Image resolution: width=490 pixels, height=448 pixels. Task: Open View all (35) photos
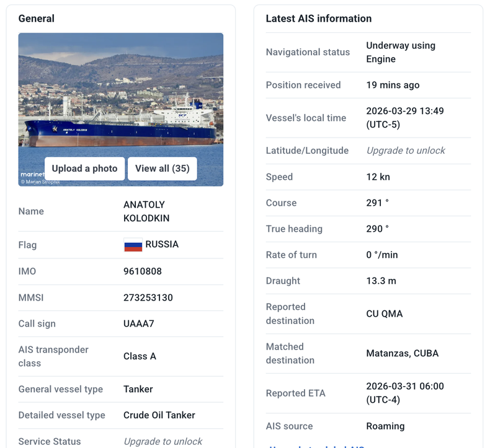tap(162, 169)
